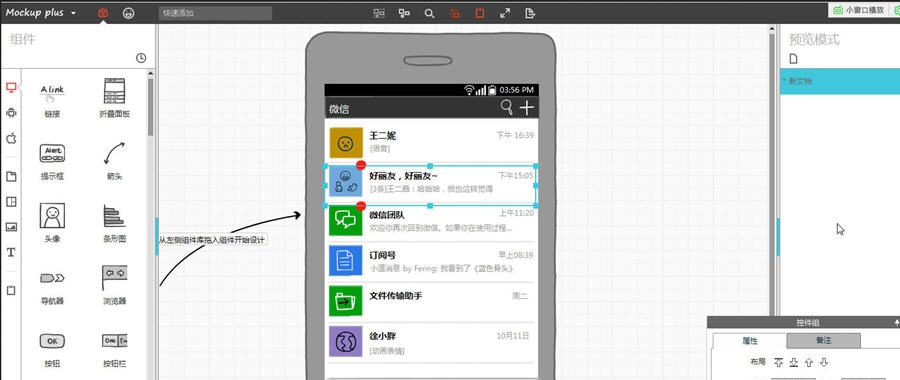Pick the 折叠面板 accordion component

tap(114, 98)
